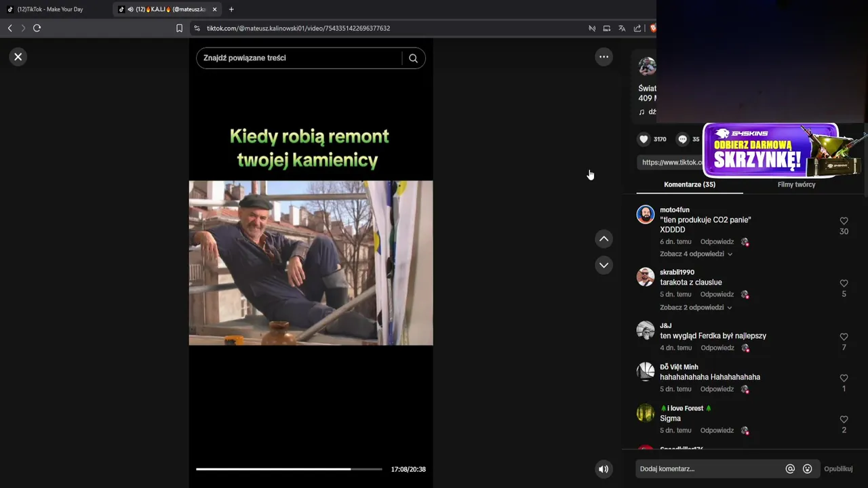Go to next video with the down chevron
Image resolution: width=868 pixels, height=488 pixels.
click(x=604, y=265)
